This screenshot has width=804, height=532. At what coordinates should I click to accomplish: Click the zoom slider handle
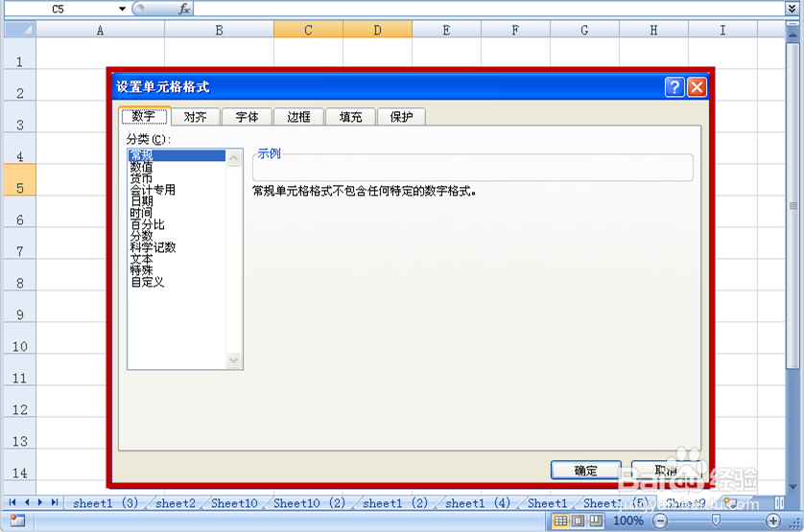click(x=717, y=520)
